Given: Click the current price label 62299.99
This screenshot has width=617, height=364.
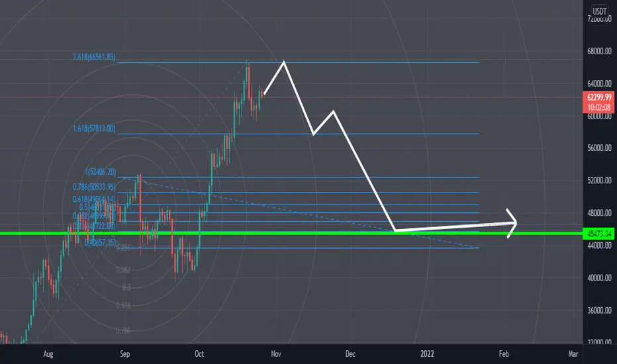Looking at the screenshot, I should point(599,97).
